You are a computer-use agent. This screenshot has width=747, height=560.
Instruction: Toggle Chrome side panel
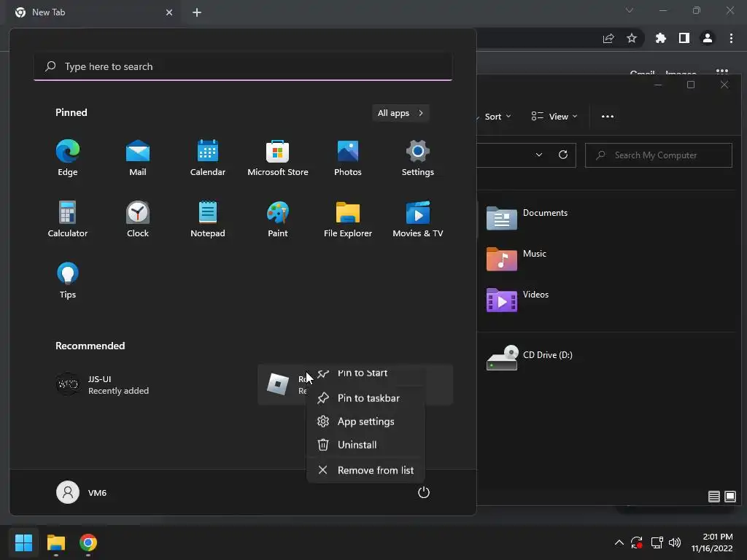click(x=684, y=39)
